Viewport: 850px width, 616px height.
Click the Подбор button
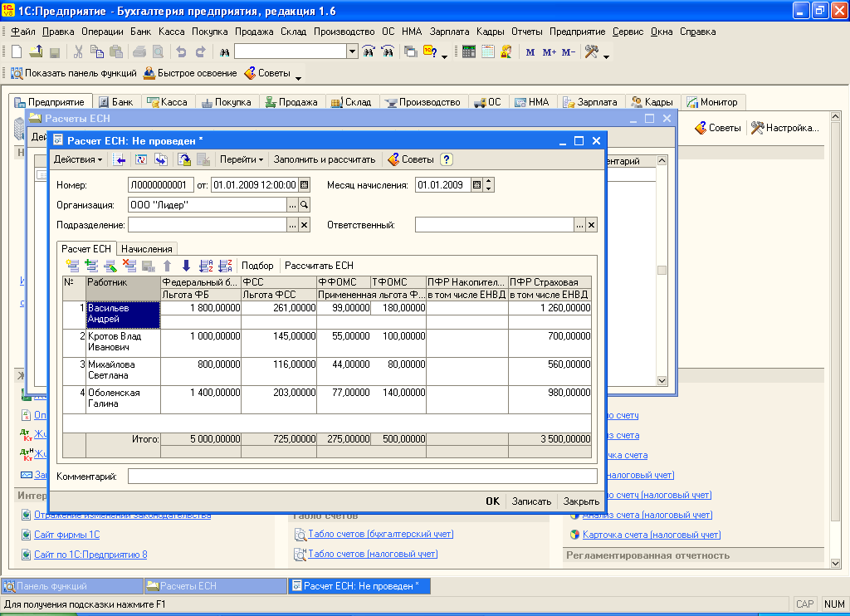click(x=257, y=266)
